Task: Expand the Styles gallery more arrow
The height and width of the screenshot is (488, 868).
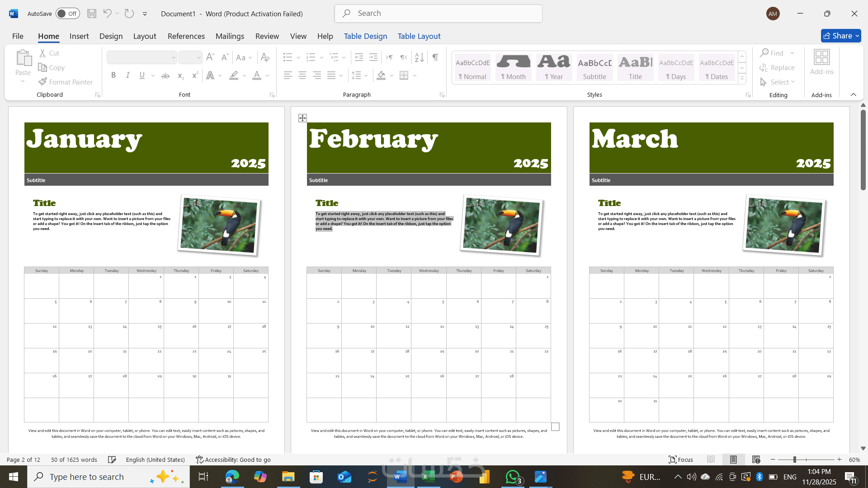Action: pos(742,79)
